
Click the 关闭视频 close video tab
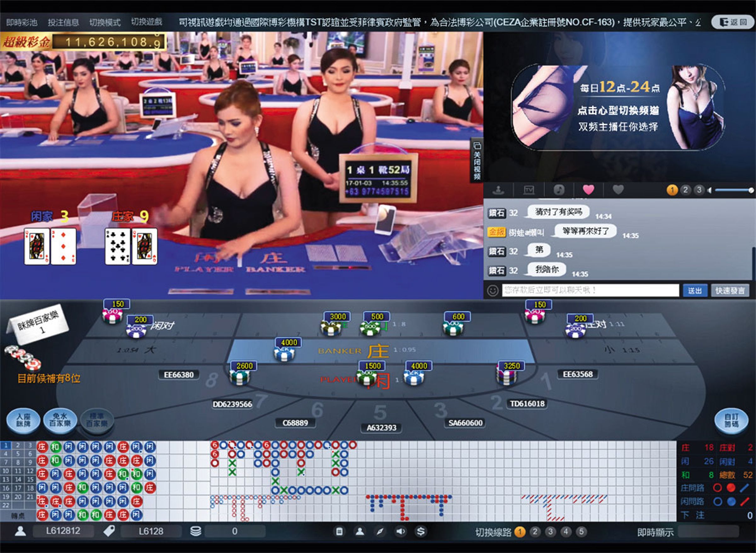tap(477, 160)
